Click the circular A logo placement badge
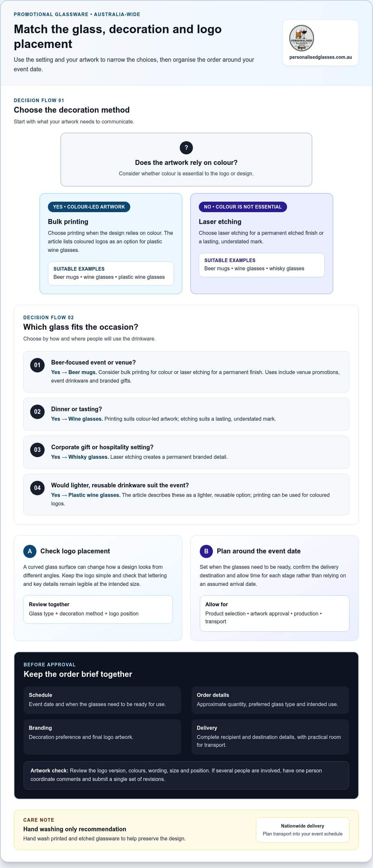The height and width of the screenshot is (868, 373). 30,551
